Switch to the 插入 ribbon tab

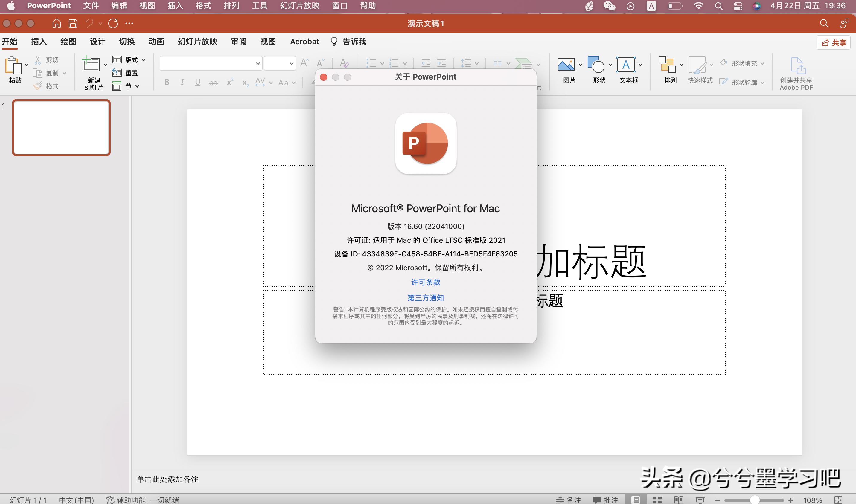coord(38,42)
